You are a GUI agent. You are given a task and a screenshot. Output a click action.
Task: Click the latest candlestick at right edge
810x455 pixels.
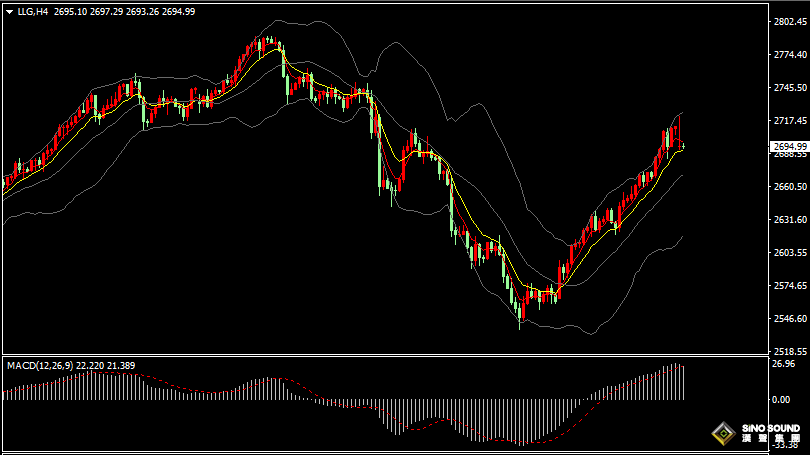pyautogui.click(x=683, y=146)
